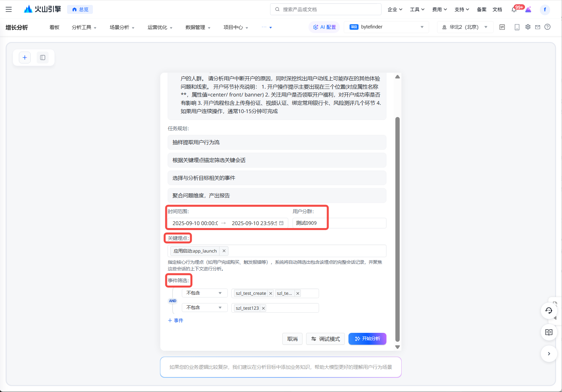Image resolution: width=562 pixels, height=392 pixels.
Task: Open the user avatar "f" menu
Action: click(545, 10)
